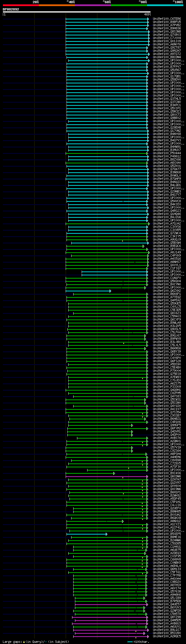This screenshot has height=644, width=186.
Task: Click the red 20% identity legend segment
Action: 21,5
